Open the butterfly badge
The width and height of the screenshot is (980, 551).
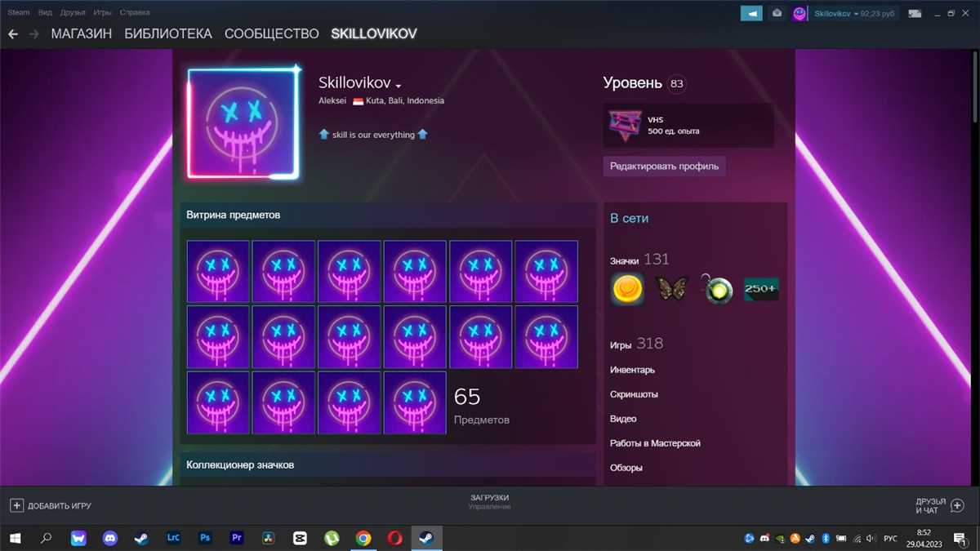tap(671, 289)
